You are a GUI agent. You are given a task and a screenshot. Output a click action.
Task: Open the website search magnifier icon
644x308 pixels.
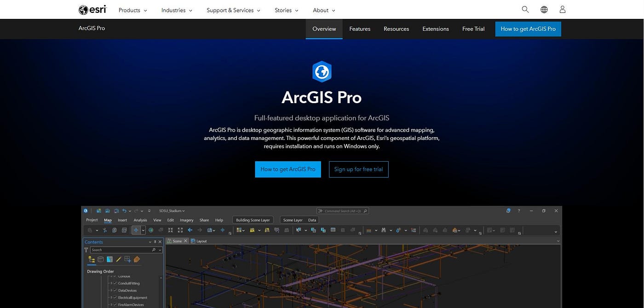point(525,10)
